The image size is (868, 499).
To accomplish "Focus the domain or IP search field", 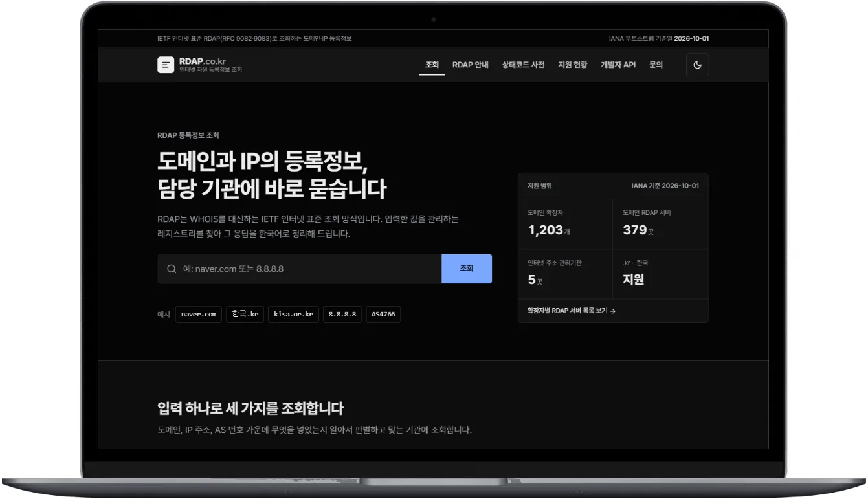I will [300, 269].
